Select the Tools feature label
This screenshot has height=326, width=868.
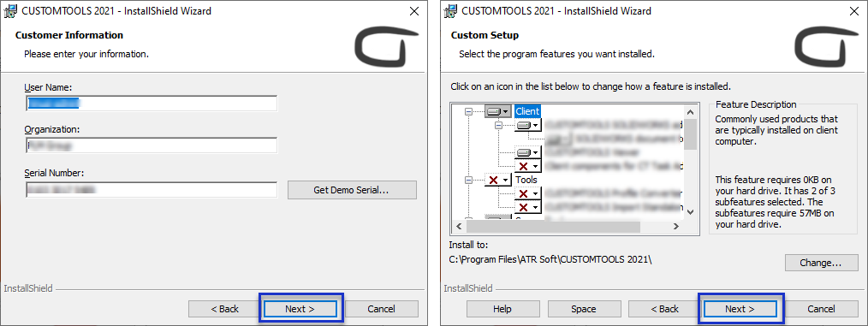coord(526,180)
